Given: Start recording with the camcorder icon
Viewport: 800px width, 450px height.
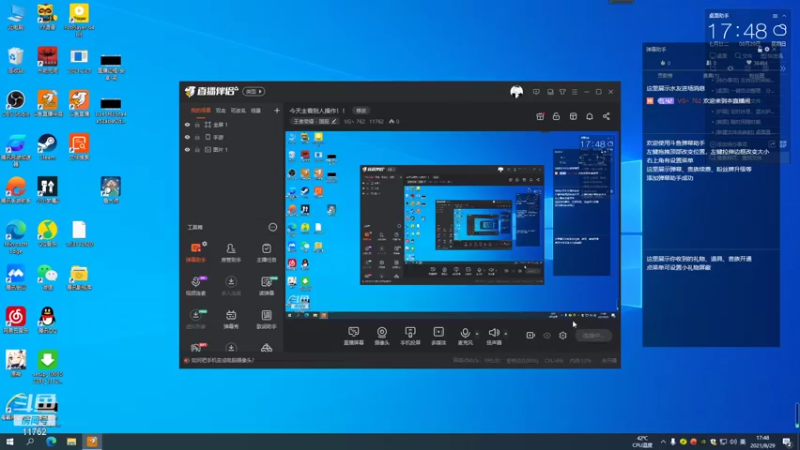Looking at the screenshot, I should tap(531, 335).
